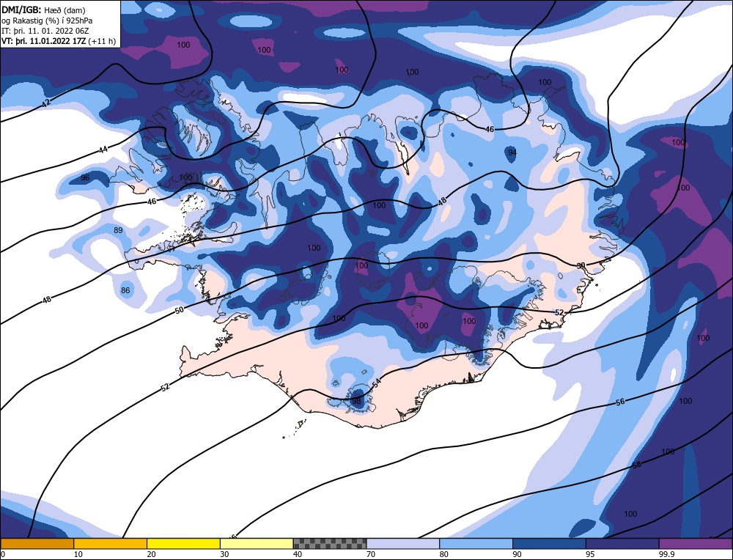Click the humidity value 98 near south coast

click(356, 401)
